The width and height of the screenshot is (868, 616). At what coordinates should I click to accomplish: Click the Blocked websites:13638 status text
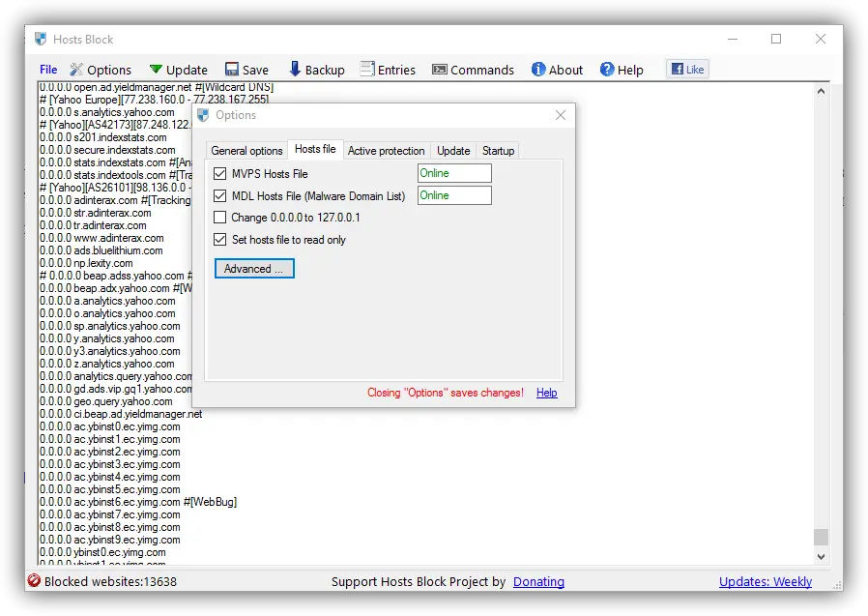click(x=110, y=581)
